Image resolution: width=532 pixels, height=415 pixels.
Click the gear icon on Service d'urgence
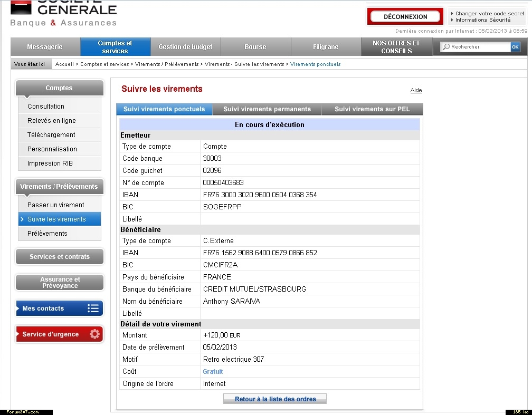(x=94, y=334)
